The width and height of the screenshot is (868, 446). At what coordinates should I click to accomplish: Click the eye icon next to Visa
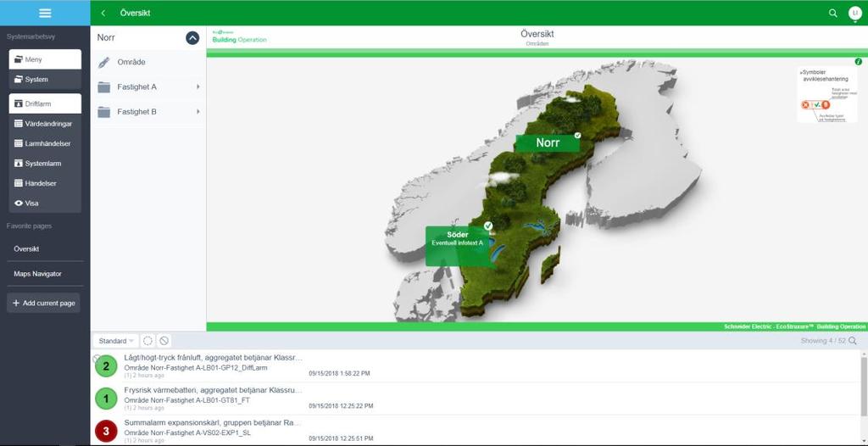pos(19,203)
